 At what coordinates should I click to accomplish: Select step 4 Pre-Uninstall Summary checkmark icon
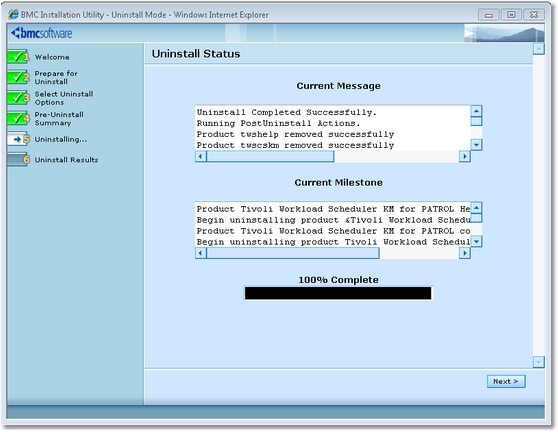(18, 118)
